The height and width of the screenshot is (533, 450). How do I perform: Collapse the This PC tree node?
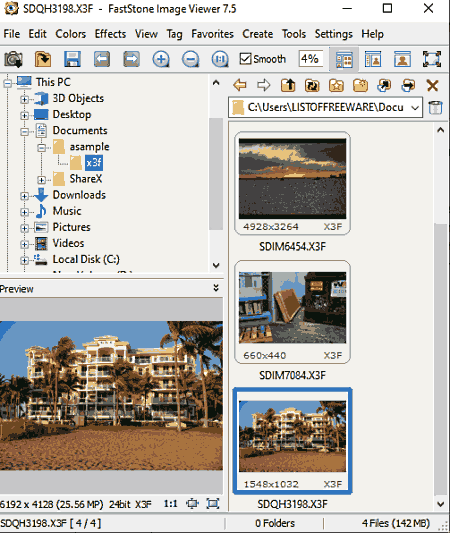coord(8,83)
